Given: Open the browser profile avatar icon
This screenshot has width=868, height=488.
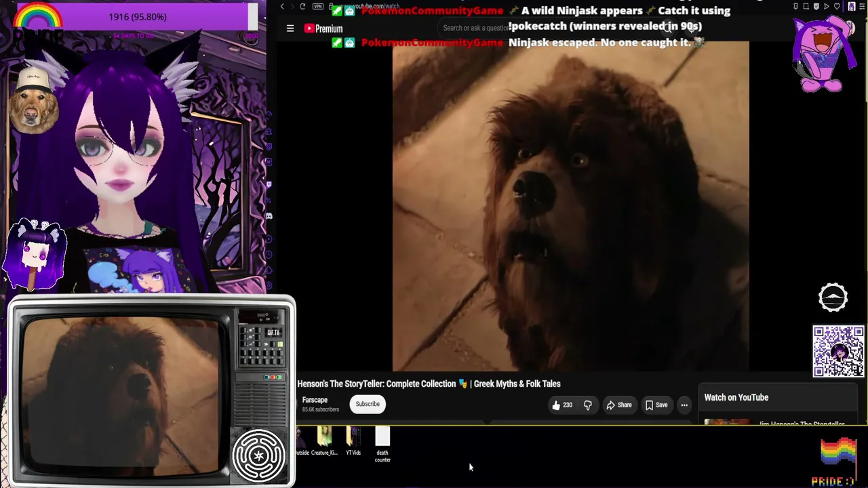Looking at the screenshot, I should (x=852, y=7).
